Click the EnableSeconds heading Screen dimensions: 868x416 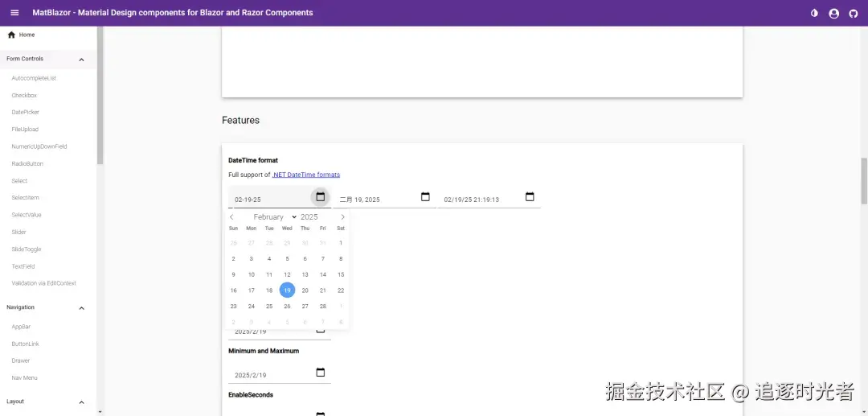pos(251,395)
